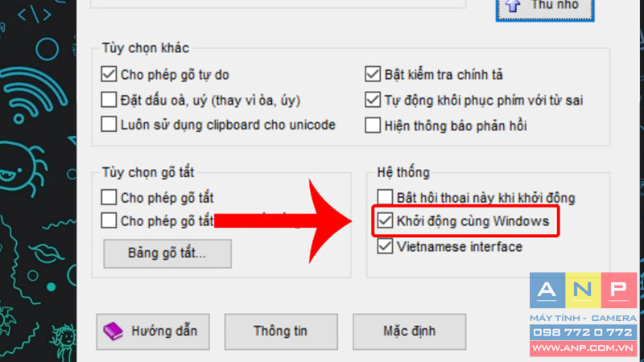The width and height of the screenshot is (644, 362).
Task: Open the Thông tin button
Action: (x=281, y=331)
